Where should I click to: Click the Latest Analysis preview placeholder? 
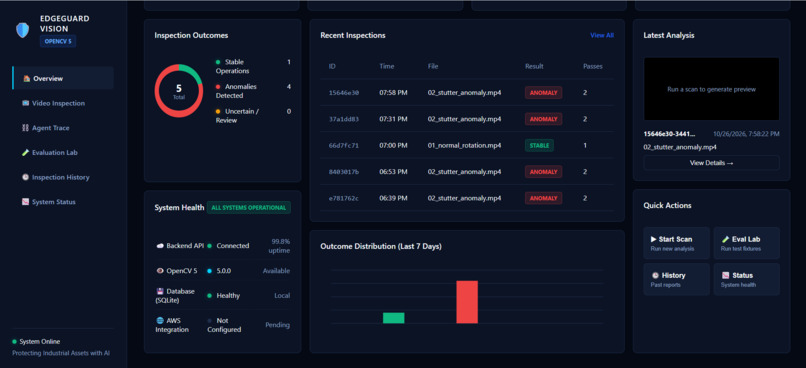pos(711,89)
